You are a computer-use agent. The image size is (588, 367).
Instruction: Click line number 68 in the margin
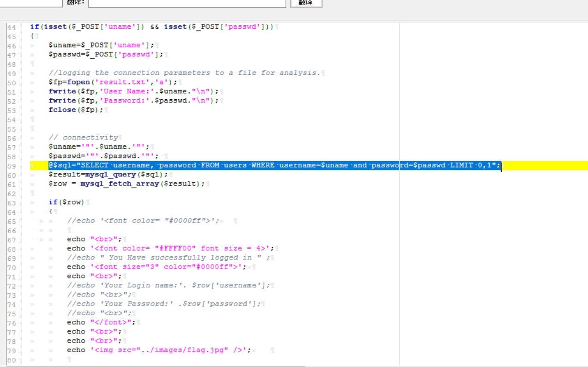click(12, 249)
